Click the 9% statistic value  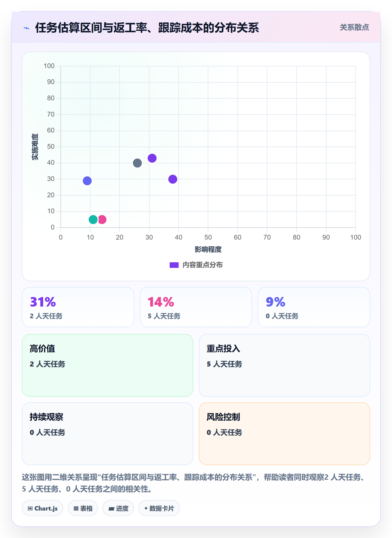pos(276,302)
